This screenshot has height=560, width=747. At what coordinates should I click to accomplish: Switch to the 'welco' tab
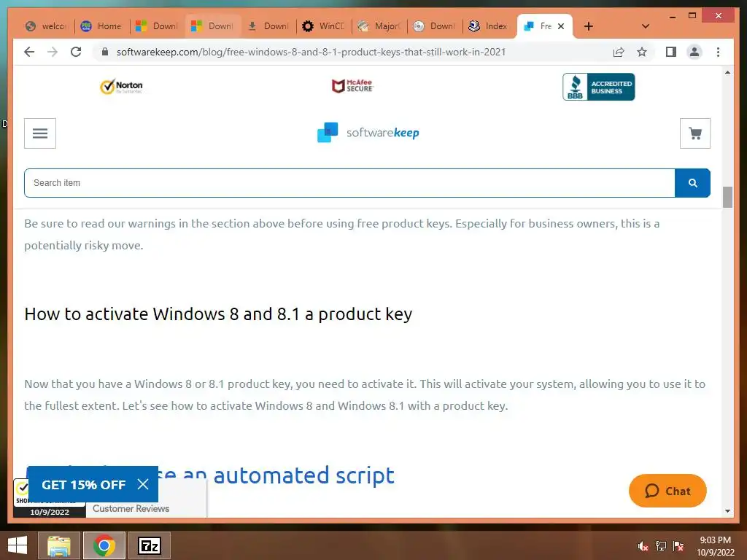(46, 26)
